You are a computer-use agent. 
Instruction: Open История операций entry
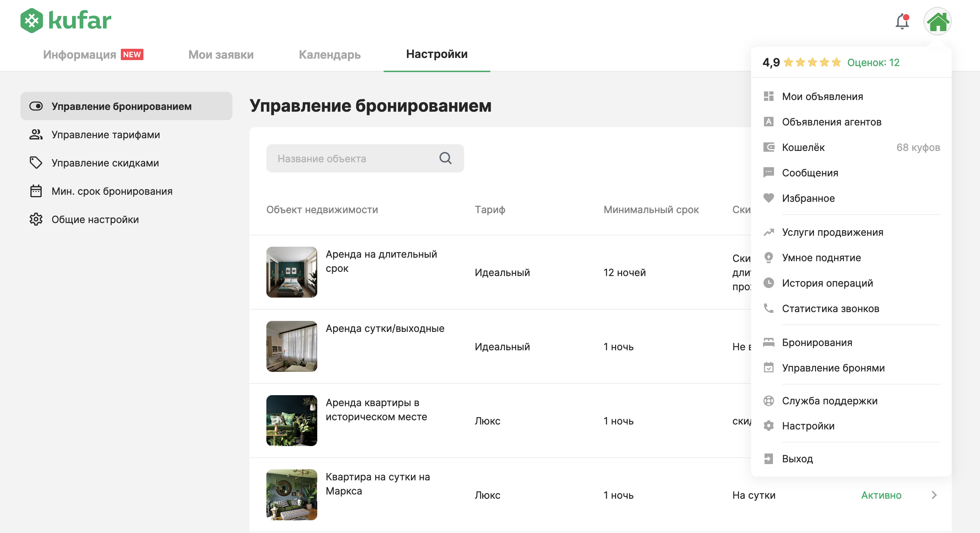tap(851, 283)
